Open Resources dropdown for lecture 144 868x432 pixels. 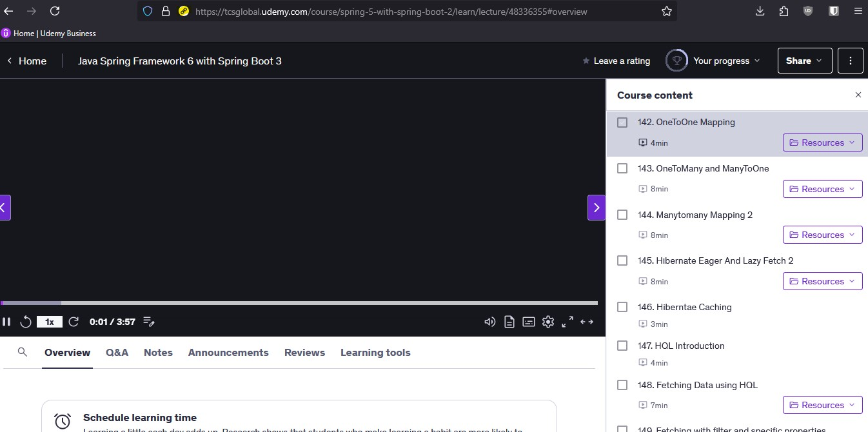pos(822,235)
